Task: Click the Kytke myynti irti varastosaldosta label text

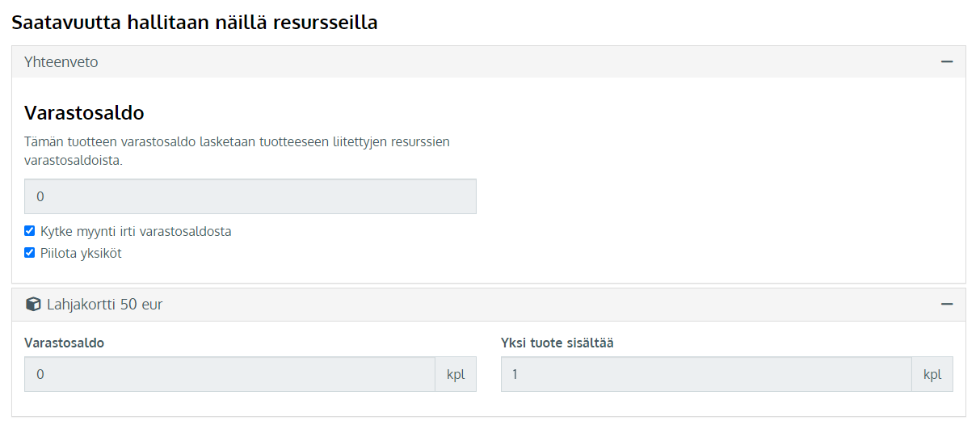Action: (x=136, y=231)
